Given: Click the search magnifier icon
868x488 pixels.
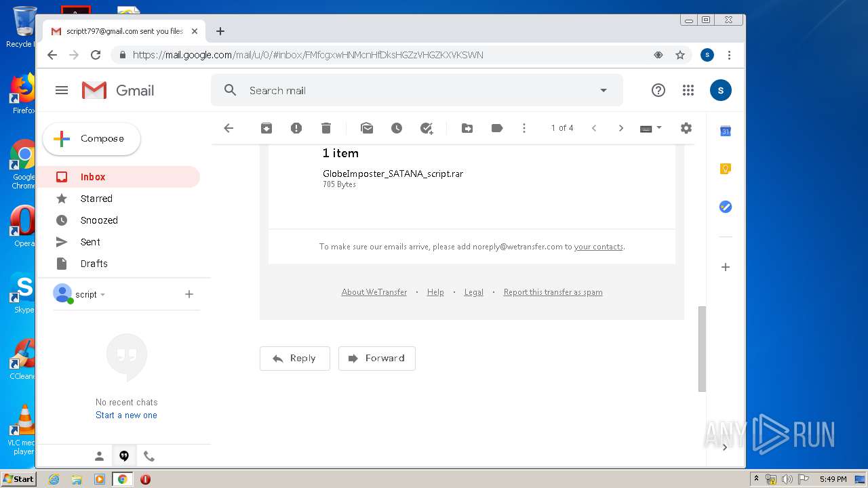Looking at the screenshot, I should pos(231,90).
